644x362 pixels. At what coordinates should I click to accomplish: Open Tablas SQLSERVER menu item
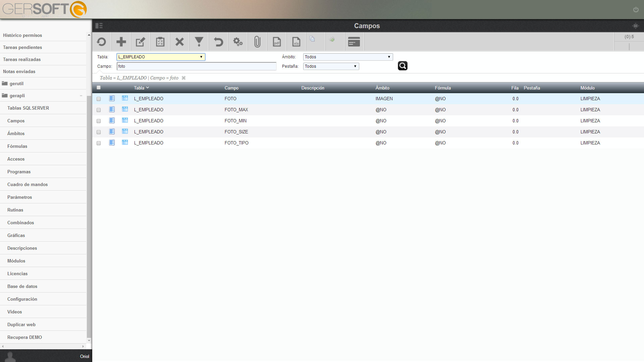tap(43, 108)
